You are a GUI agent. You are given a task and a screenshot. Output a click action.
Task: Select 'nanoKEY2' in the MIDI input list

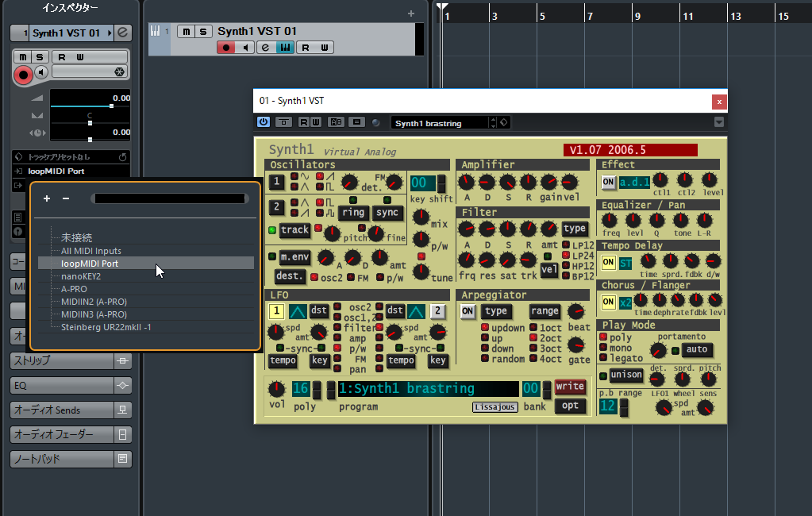pos(81,276)
